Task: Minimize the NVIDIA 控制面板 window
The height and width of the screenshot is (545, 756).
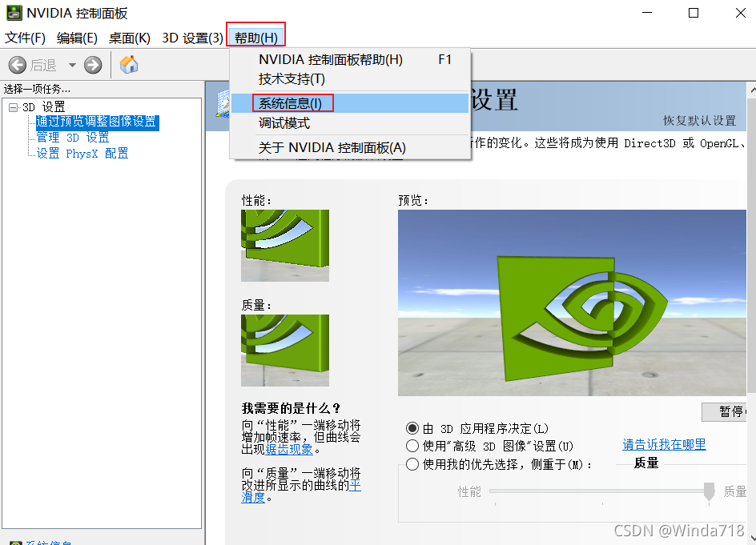Action: [x=647, y=13]
